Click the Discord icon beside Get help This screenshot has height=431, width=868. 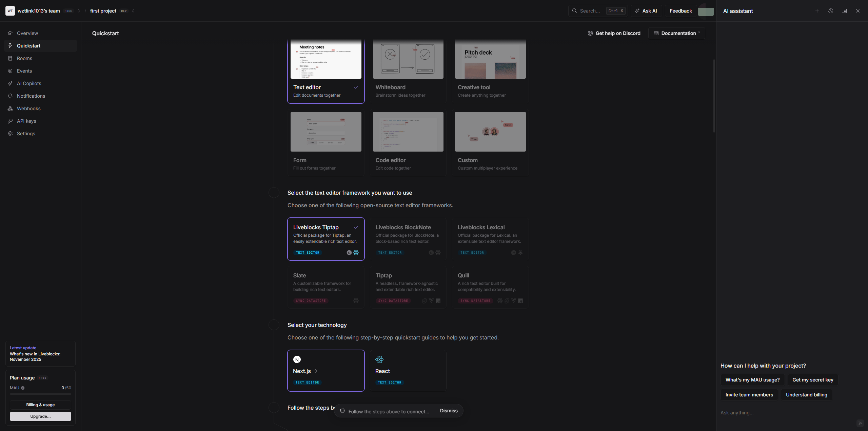click(x=590, y=33)
